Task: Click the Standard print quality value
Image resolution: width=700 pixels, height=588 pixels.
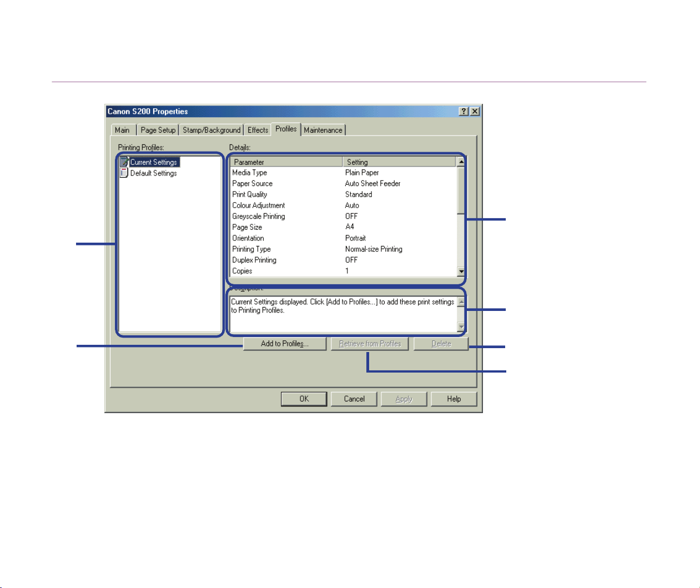Action: pyautogui.click(x=359, y=194)
